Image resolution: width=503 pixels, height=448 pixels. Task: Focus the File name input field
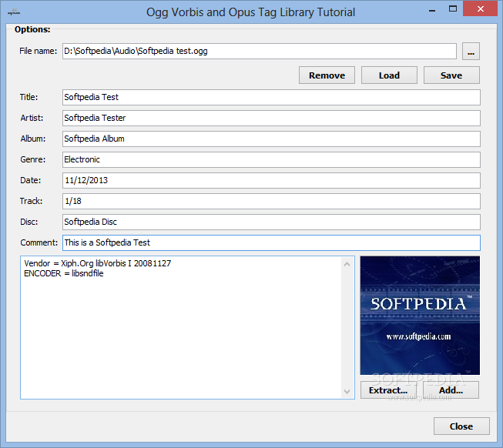click(x=259, y=52)
